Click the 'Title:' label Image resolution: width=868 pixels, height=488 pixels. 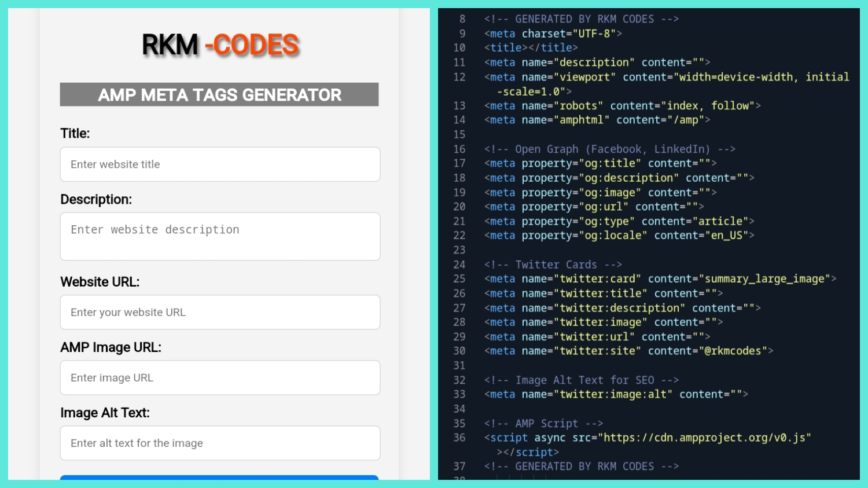click(75, 134)
